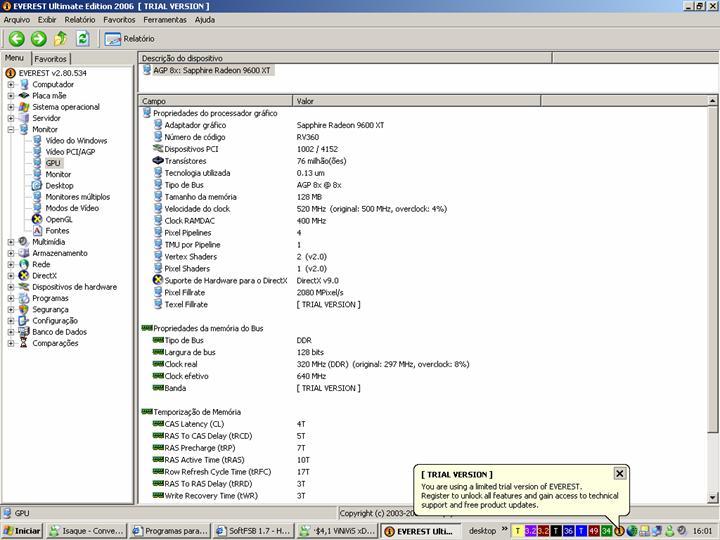Open the Arquivo menu
Viewport: 720px width, 540px height.
[x=17, y=20]
